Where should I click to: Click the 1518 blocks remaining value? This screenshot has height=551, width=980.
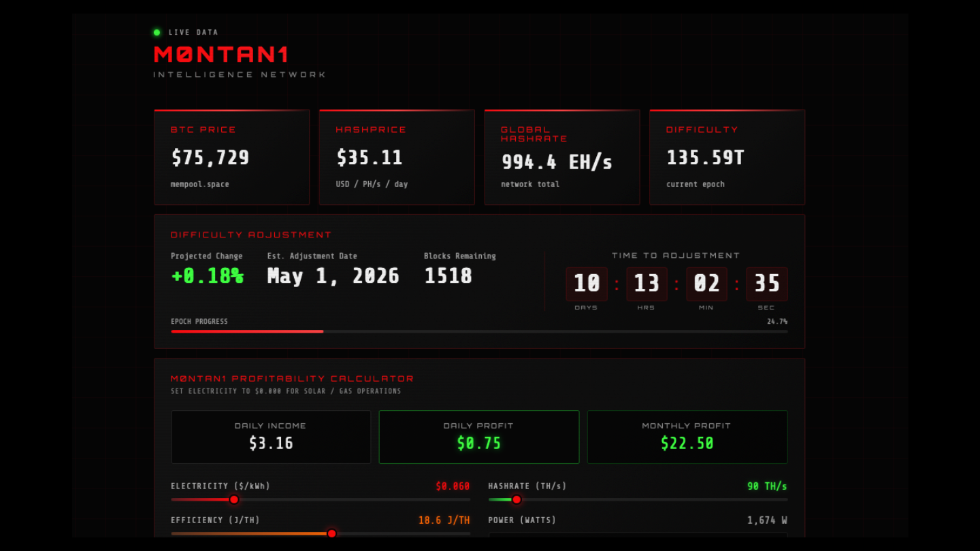448,275
